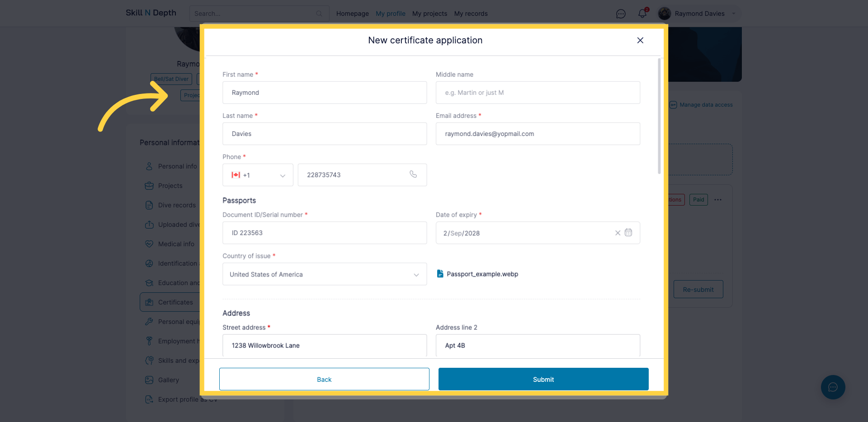Click the three-dot menu beside Paid tag
Image resolution: width=868 pixels, height=422 pixels.
718,200
